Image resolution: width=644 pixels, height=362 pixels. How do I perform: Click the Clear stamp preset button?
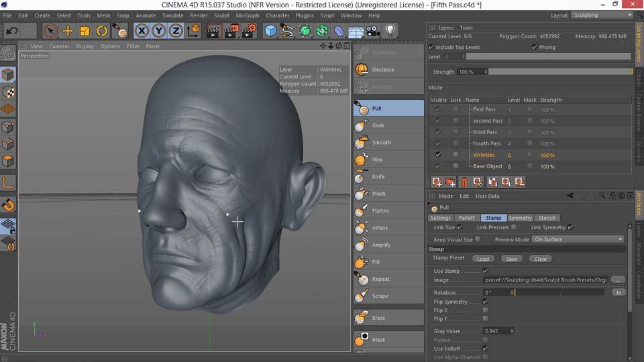(541, 259)
